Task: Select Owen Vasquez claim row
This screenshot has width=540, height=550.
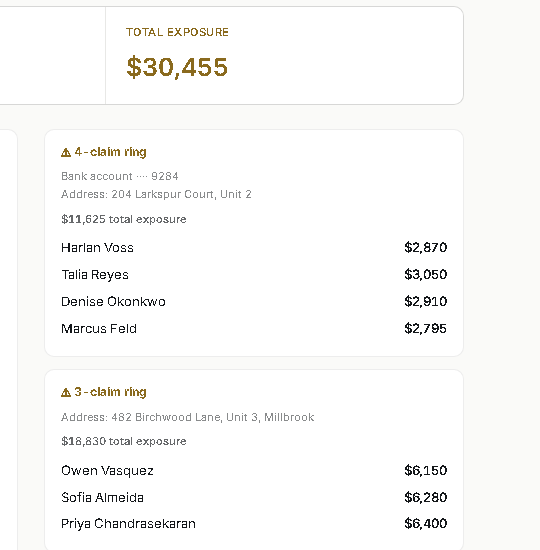Action: (254, 470)
